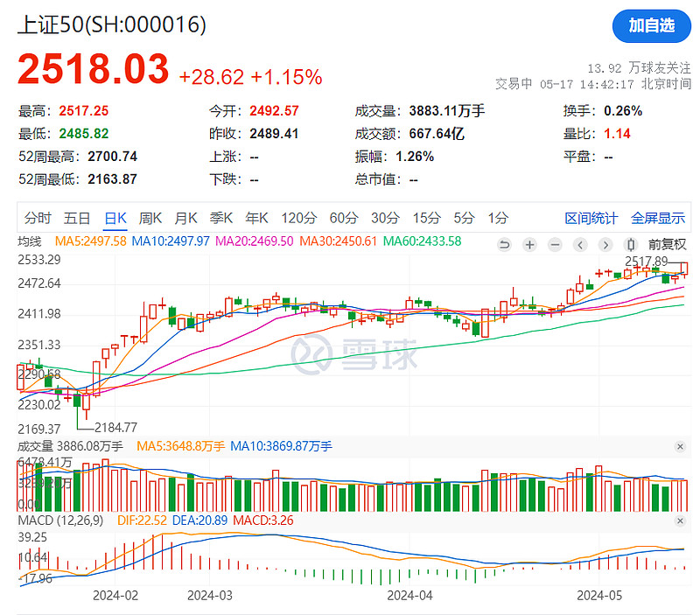Image resolution: width=700 pixels, height=615 pixels.
Task: Click the 均线 label
Action: point(30,241)
